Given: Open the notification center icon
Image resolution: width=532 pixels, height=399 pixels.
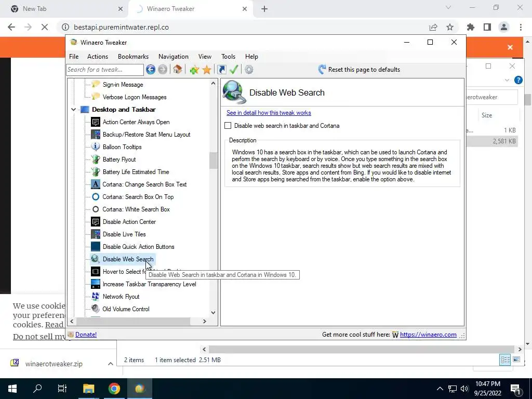Looking at the screenshot, I should click(515, 389).
